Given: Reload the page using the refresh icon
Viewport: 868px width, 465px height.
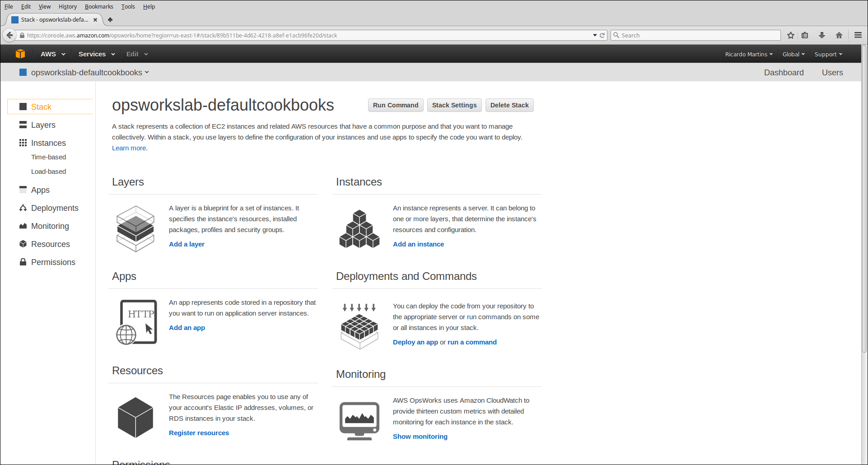Looking at the screenshot, I should coord(602,35).
